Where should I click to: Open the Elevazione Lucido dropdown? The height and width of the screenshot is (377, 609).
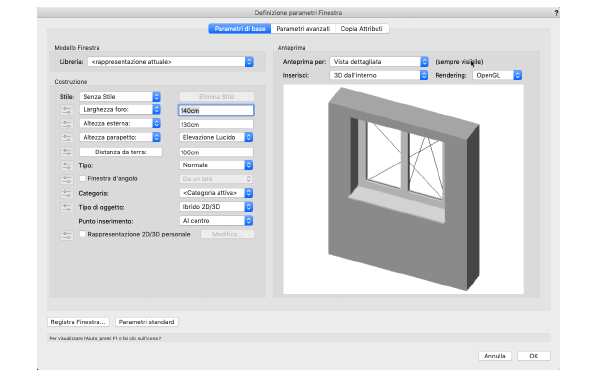216,137
